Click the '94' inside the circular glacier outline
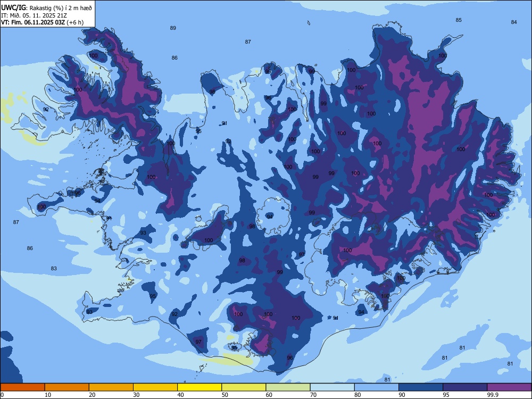 click(x=270, y=217)
